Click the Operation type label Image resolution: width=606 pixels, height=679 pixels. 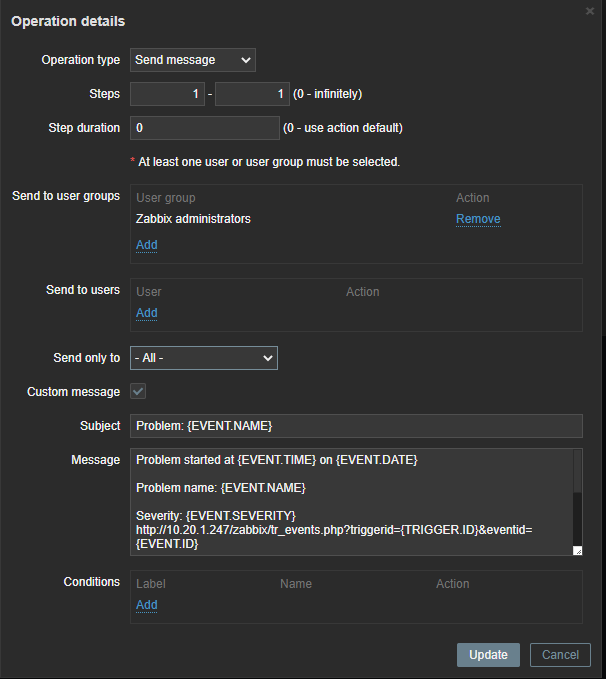[x=80, y=60]
